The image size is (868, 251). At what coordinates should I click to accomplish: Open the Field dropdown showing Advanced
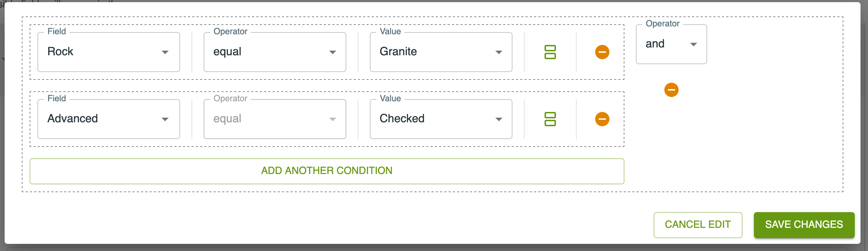(x=108, y=119)
